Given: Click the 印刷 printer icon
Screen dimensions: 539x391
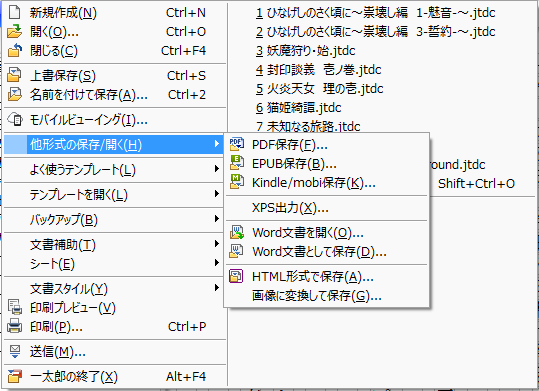Looking at the screenshot, I should click(x=14, y=326).
